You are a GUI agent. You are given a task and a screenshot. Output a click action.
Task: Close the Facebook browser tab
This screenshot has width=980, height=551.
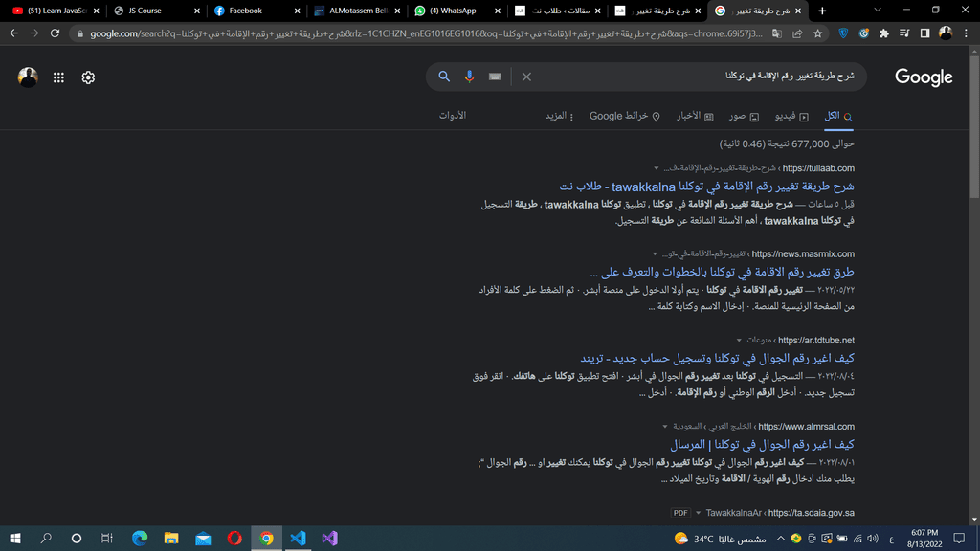pos(297,11)
